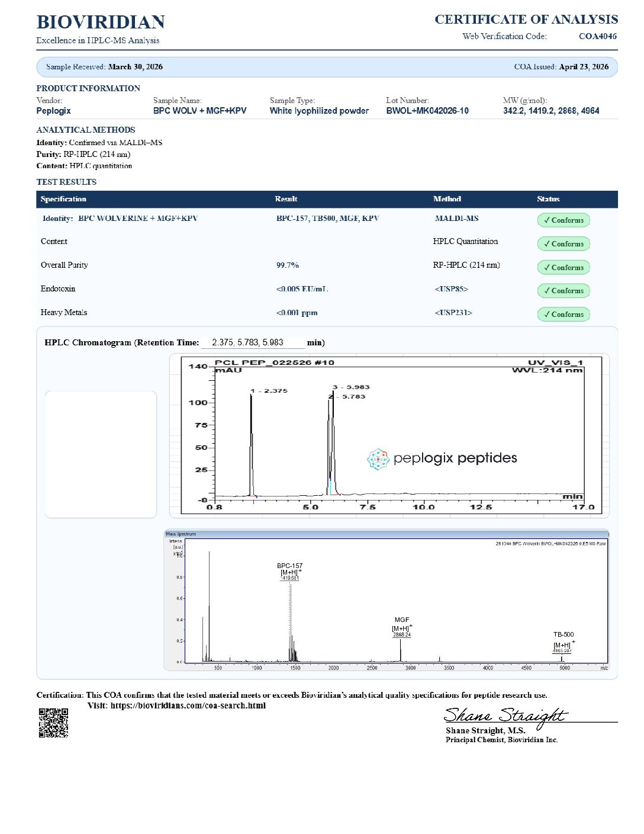Click the Status column header
Image resolution: width=644 pixels, height=834 pixels.
548,199
